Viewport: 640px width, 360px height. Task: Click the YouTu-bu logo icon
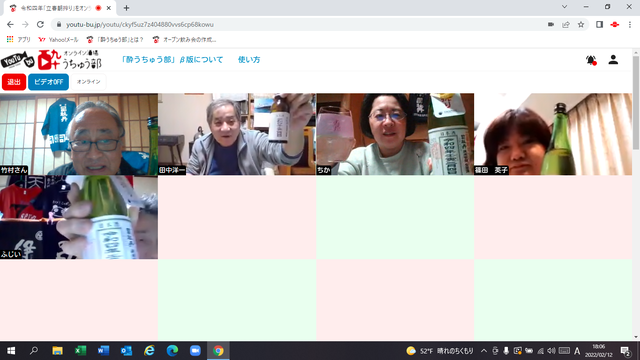(x=18, y=60)
